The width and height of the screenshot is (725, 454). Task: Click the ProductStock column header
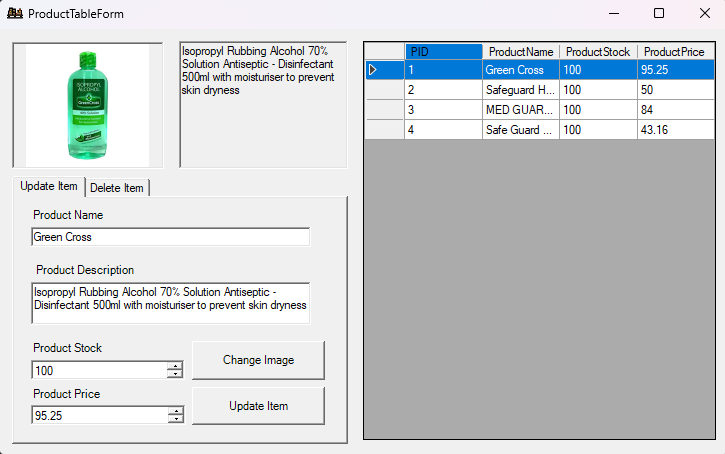coord(598,52)
